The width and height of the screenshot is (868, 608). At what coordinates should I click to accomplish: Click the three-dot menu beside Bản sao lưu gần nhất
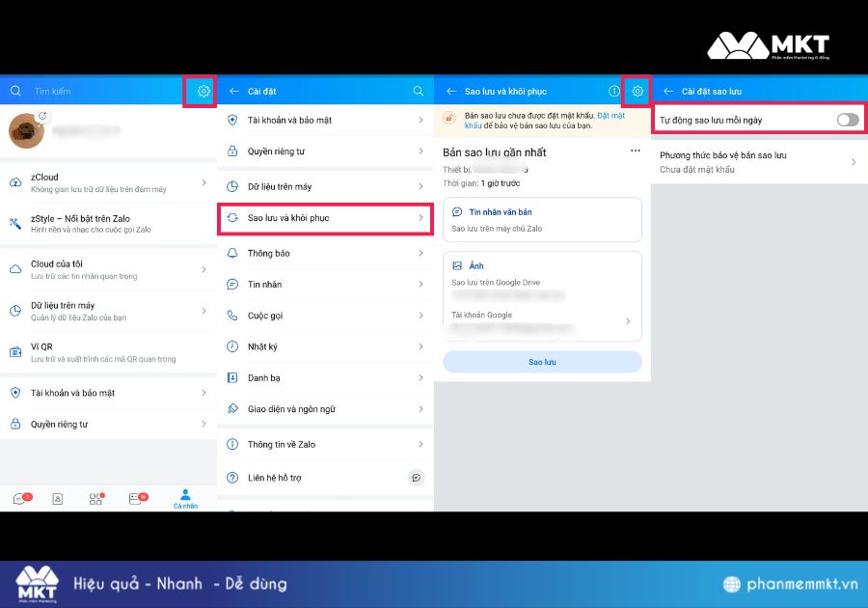[635, 152]
